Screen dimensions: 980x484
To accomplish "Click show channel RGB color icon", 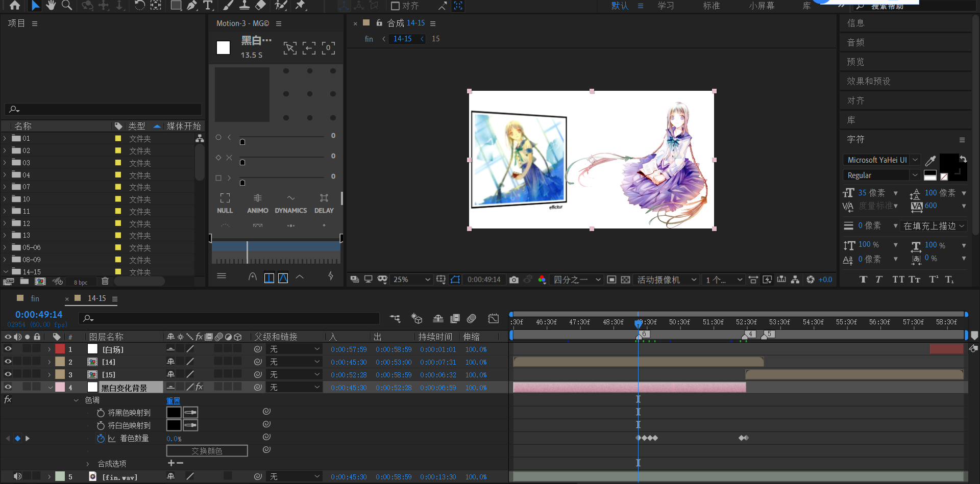I will (x=542, y=279).
